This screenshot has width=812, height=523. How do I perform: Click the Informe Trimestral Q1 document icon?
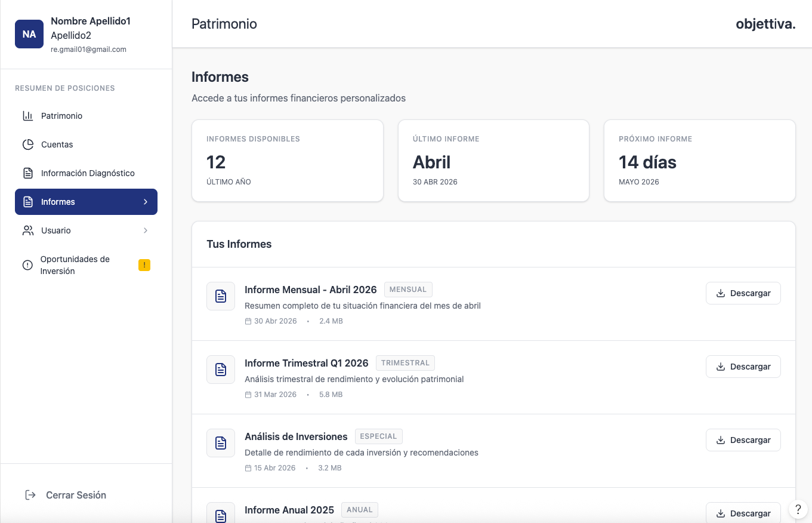pyautogui.click(x=221, y=370)
